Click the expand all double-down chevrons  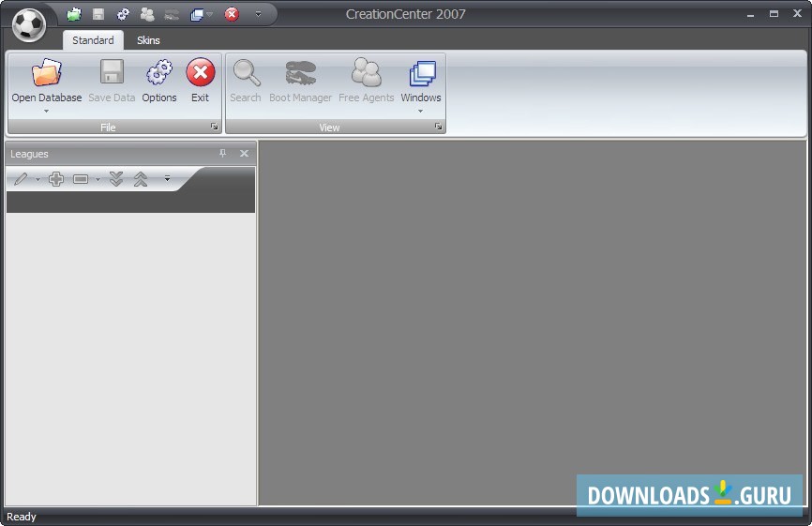[x=116, y=179]
